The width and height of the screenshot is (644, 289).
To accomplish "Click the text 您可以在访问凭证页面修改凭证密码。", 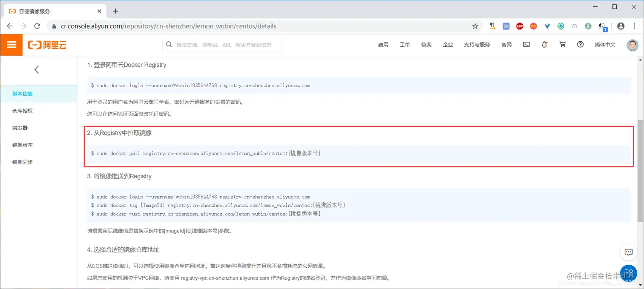I will coord(130,114).
